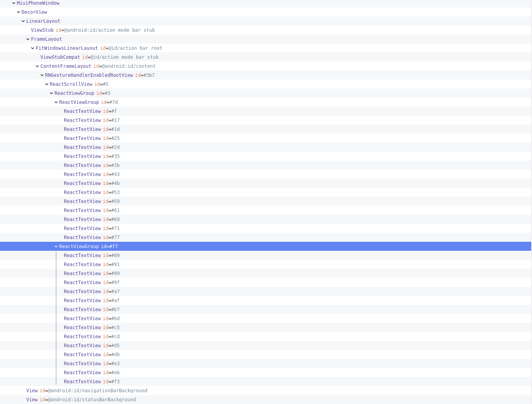
Task: Select ReactTextView id=#69 row
Action: click(x=266, y=219)
